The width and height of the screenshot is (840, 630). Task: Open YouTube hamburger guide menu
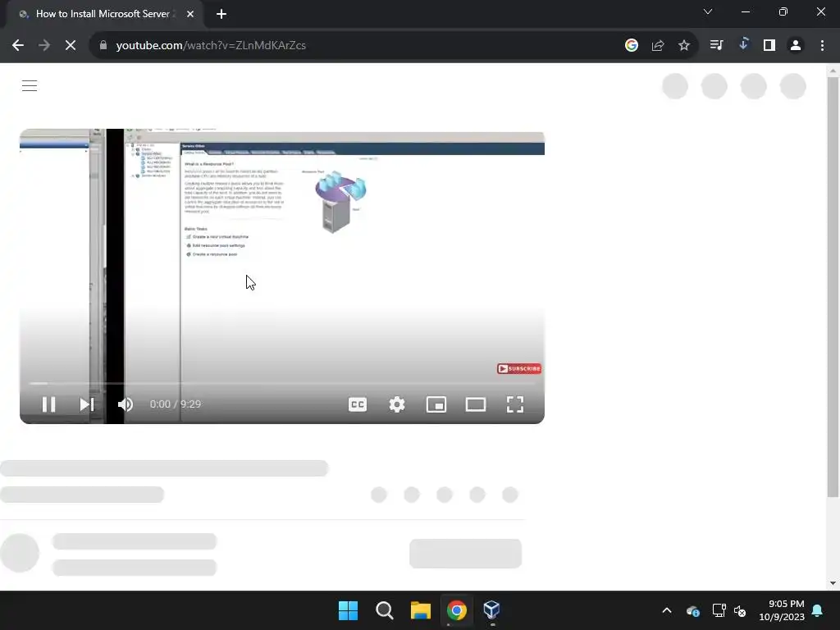click(30, 85)
